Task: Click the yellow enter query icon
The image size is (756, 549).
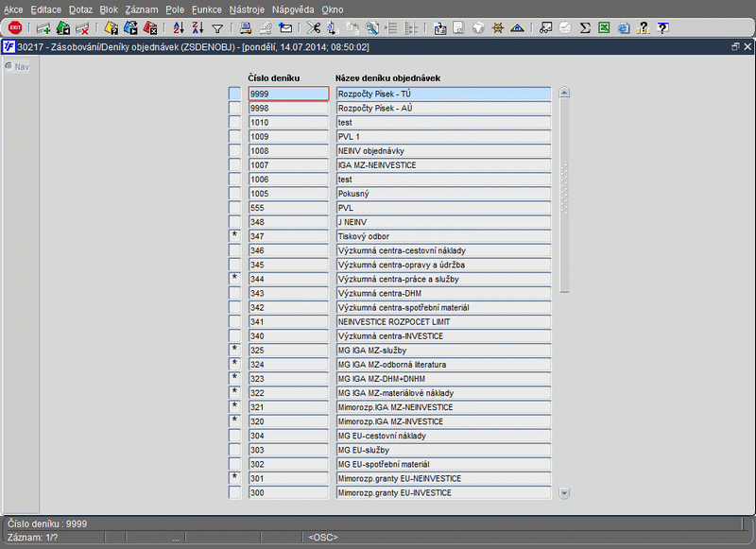Action: click(x=111, y=28)
